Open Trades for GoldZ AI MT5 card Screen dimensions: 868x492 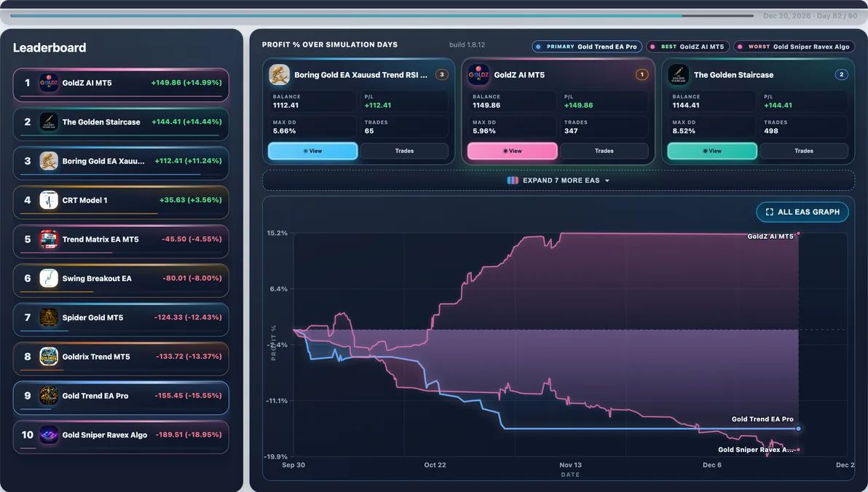coord(604,151)
